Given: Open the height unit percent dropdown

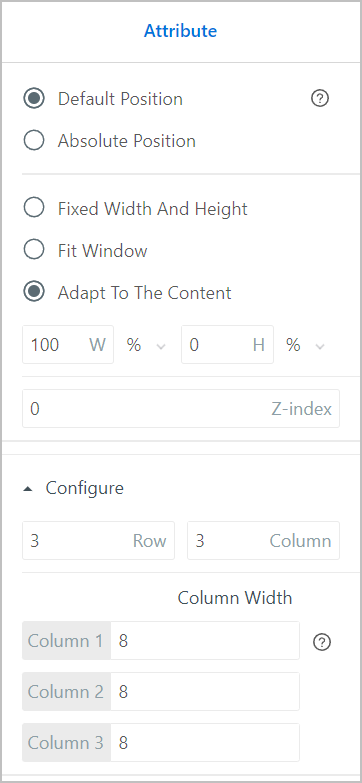Looking at the screenshot, I should [305, 345].
